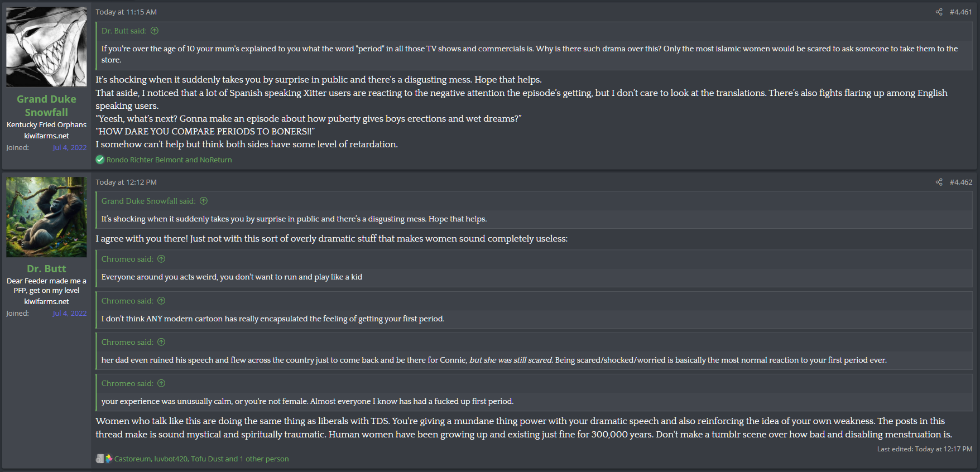This screenshot has height=472, width=980.
Task: Open Dr. Butt's gorilla avatar image
Action: coord(46,217)
